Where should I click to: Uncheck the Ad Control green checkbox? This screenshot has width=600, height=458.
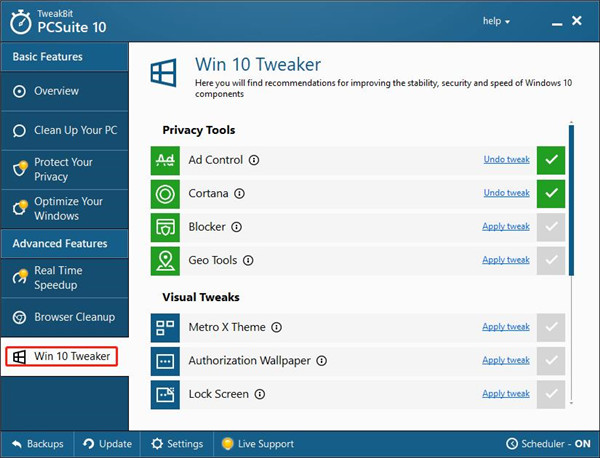(551, 160)
